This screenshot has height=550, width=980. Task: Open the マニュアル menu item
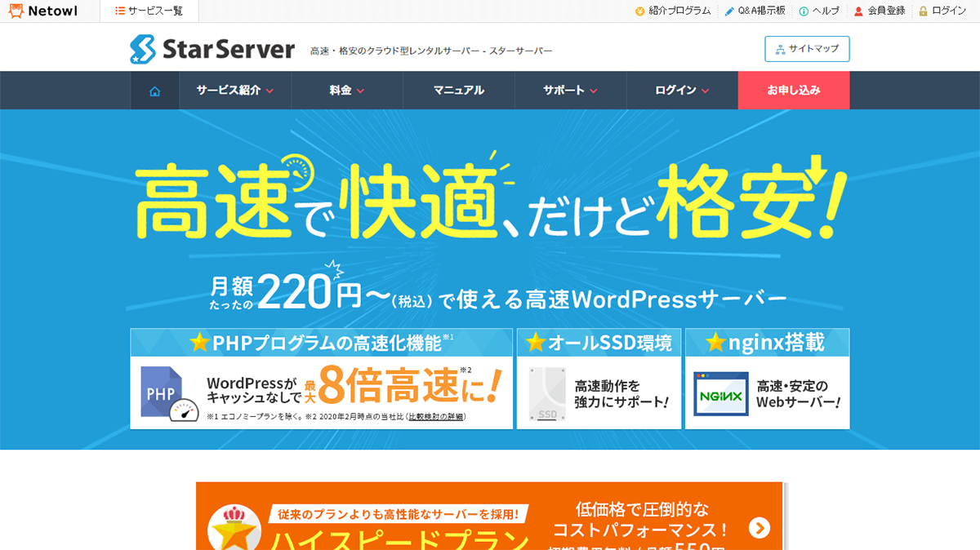[459, 91]
